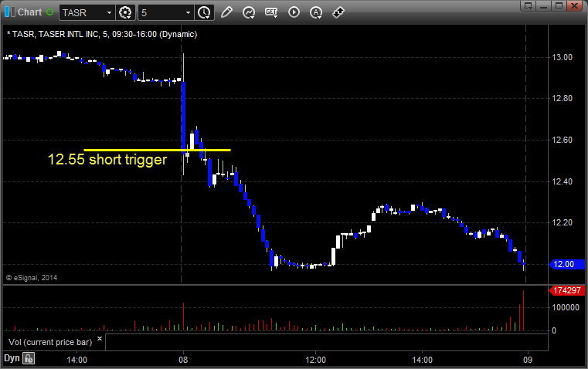
Task: Open the studies chart-line menu
Action: point(249,12)
